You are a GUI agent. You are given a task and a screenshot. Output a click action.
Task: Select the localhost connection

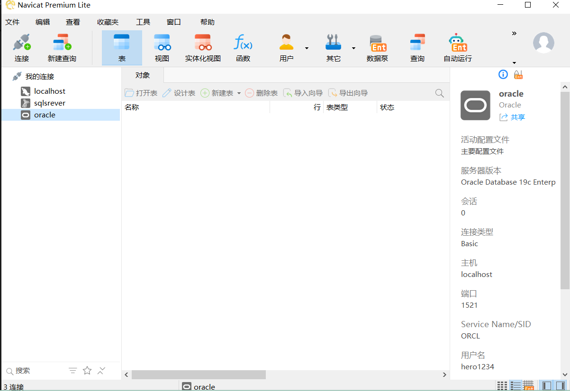coord(50,91)
